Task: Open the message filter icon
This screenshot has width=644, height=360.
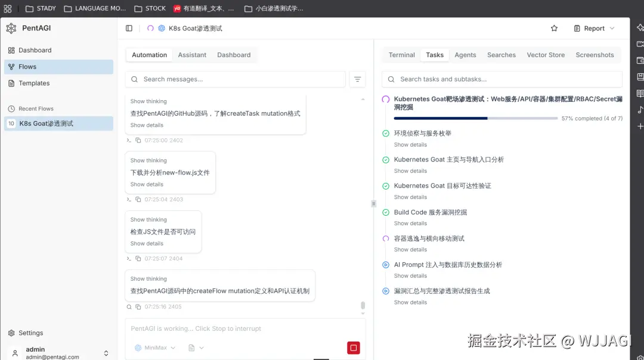Action: (357, 79)
